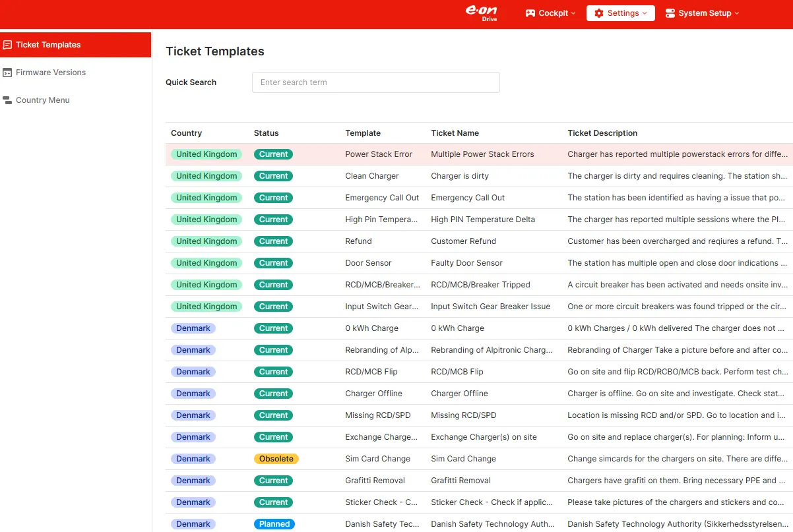Click the Settings gear icon
Screen dimensions: 793x532
(599, 13)
